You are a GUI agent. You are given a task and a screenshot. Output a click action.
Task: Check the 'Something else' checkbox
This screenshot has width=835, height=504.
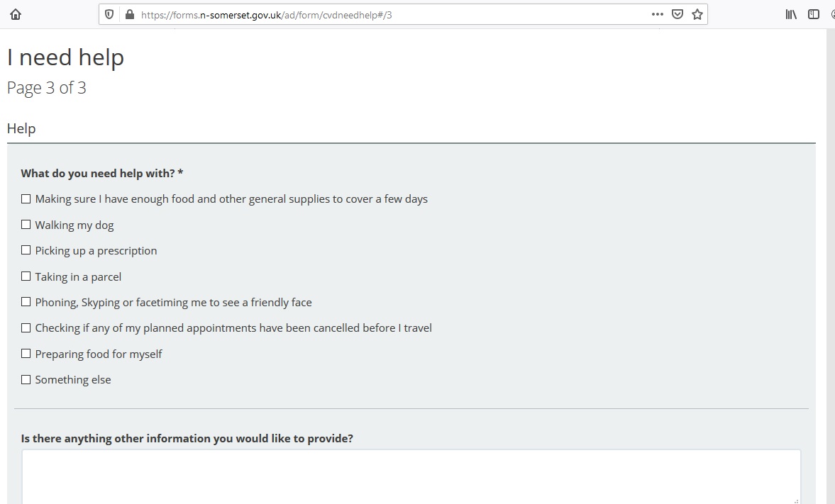(26, 380)
